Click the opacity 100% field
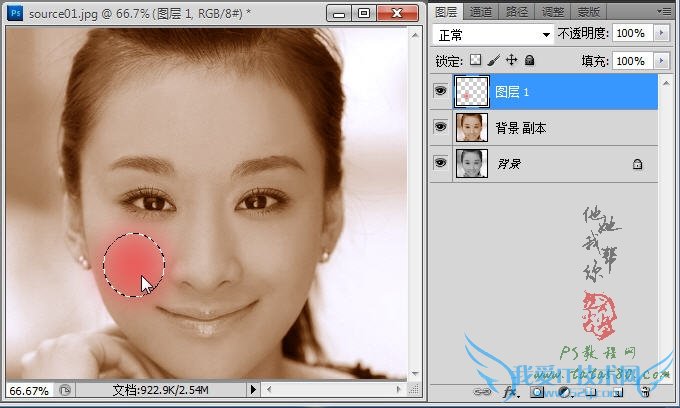Screen dimensions: 680x408 tap(632, 33)
